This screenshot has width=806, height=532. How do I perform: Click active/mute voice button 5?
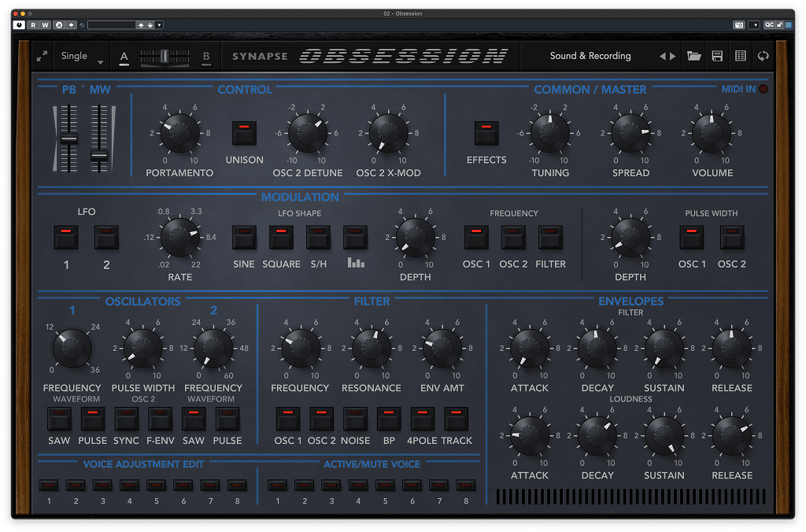[385, 486]
